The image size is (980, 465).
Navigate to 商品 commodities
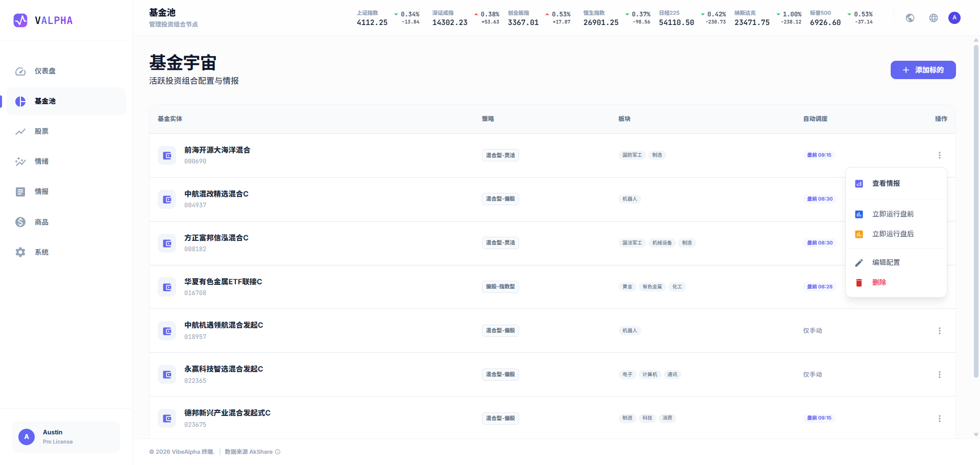pos(66,222)
